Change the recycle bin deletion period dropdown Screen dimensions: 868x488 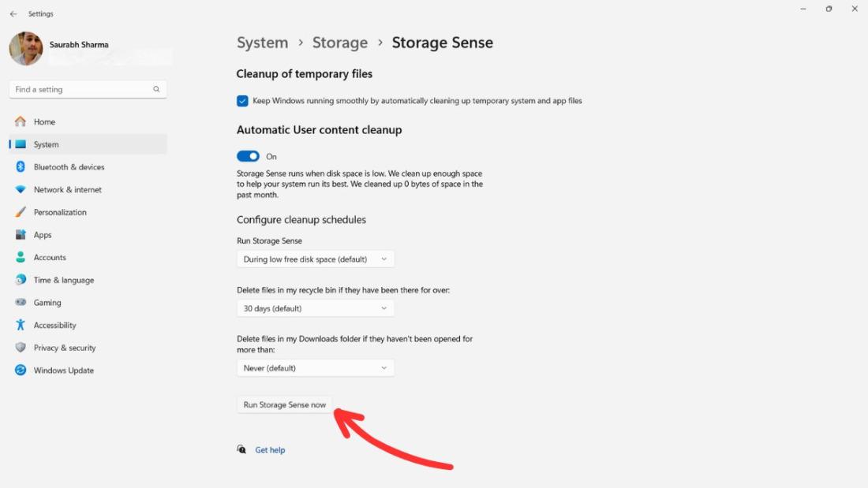point(315,308)
